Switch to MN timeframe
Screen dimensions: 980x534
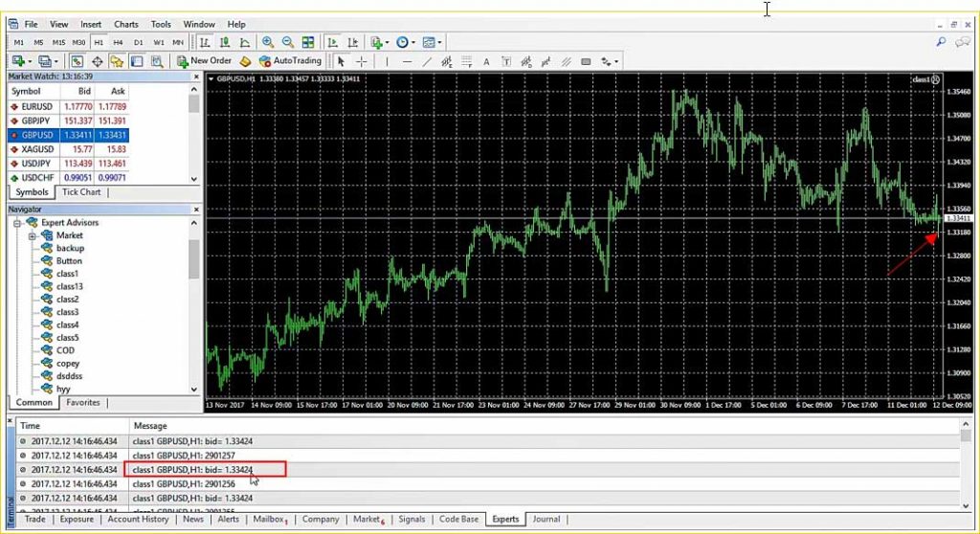pyautogui.click(x=178, y=42)
